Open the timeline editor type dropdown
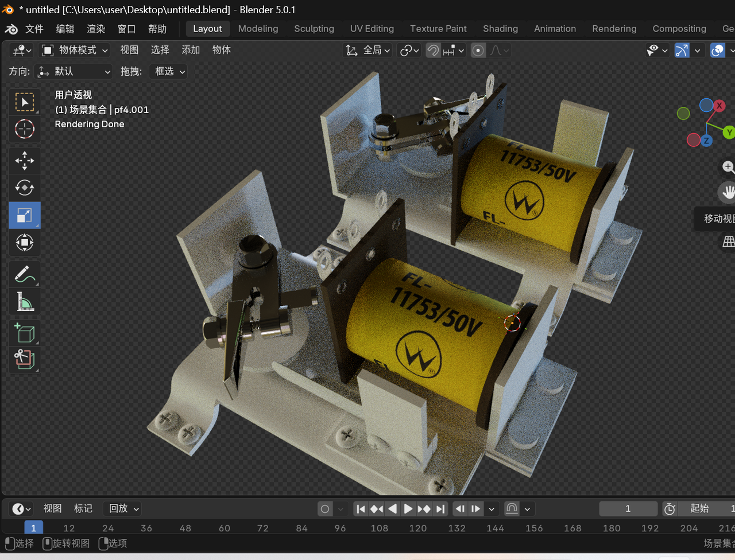The width and height of the screenshot is (735, 560). [x=22, y=509]
